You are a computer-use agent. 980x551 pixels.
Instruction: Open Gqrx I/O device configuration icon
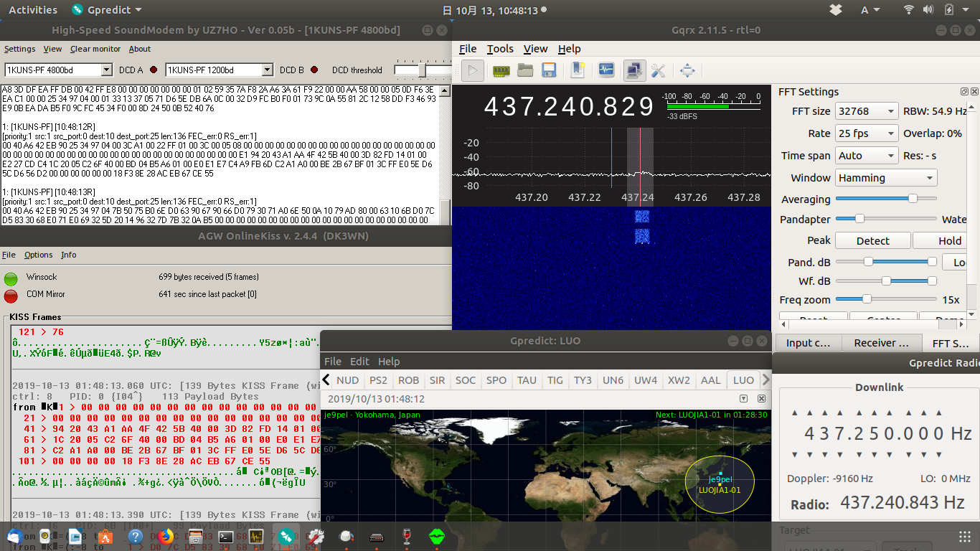click(x=501, y=70)
